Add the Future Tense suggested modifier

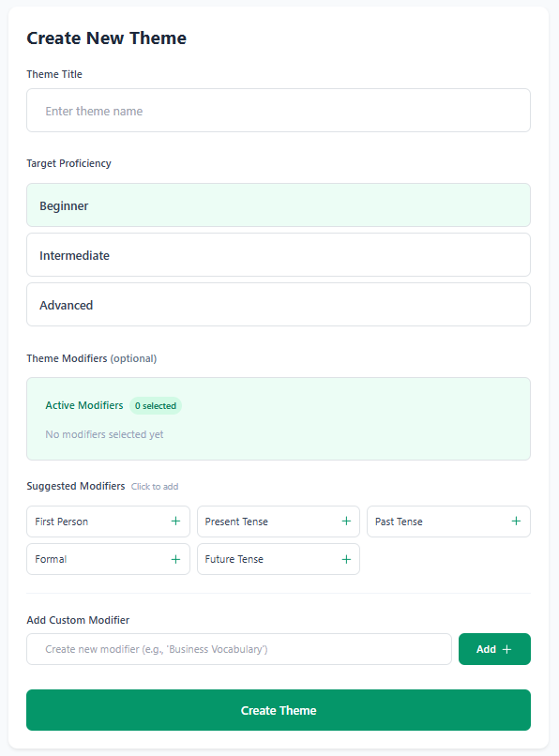click(278, 559)
